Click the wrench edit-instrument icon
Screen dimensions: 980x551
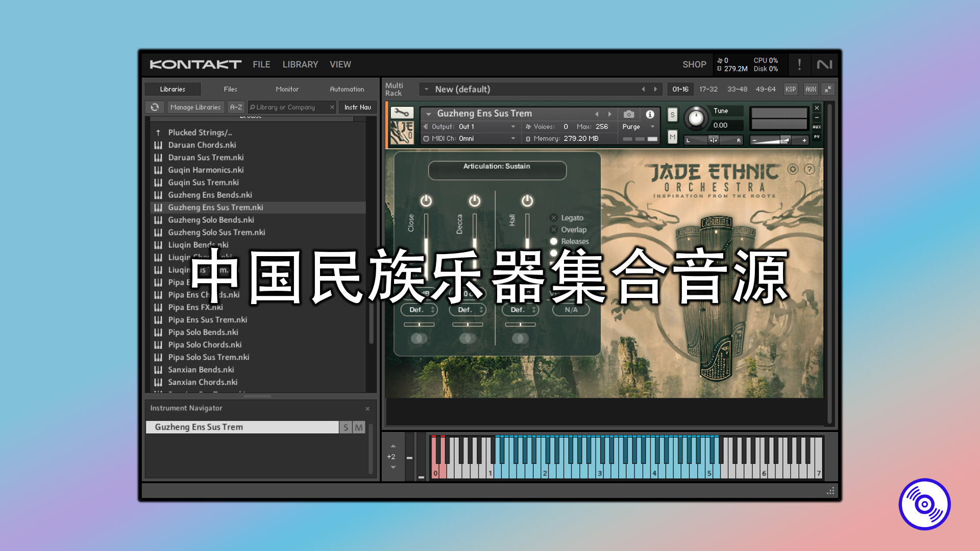coord(402,113)
